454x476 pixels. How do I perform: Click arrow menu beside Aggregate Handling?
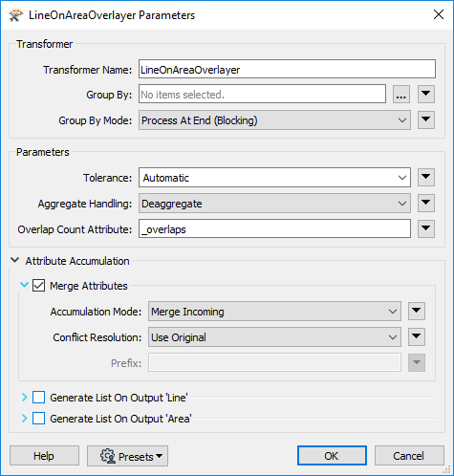point(426,204)
